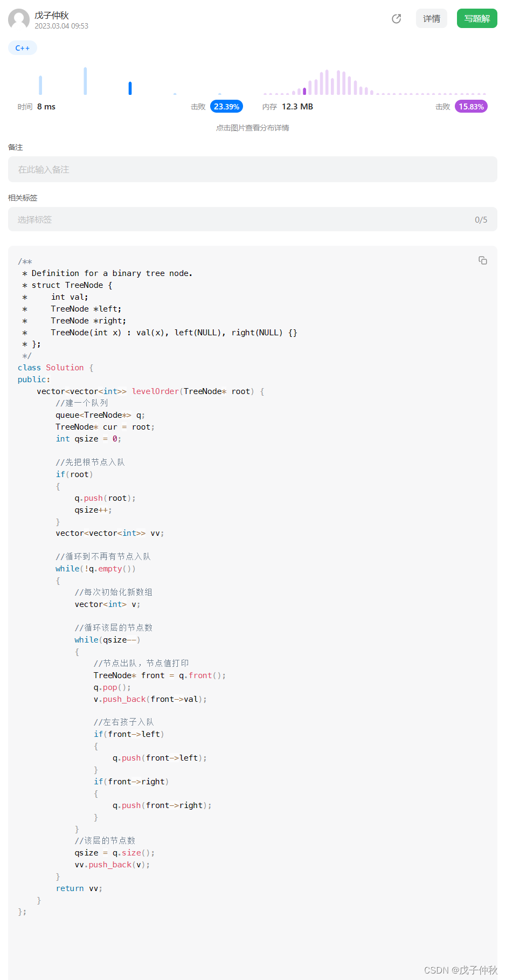Click the refresh arrow icon near 详情
The width and height of the screenshot is (506, 980).
coord(397,19)
